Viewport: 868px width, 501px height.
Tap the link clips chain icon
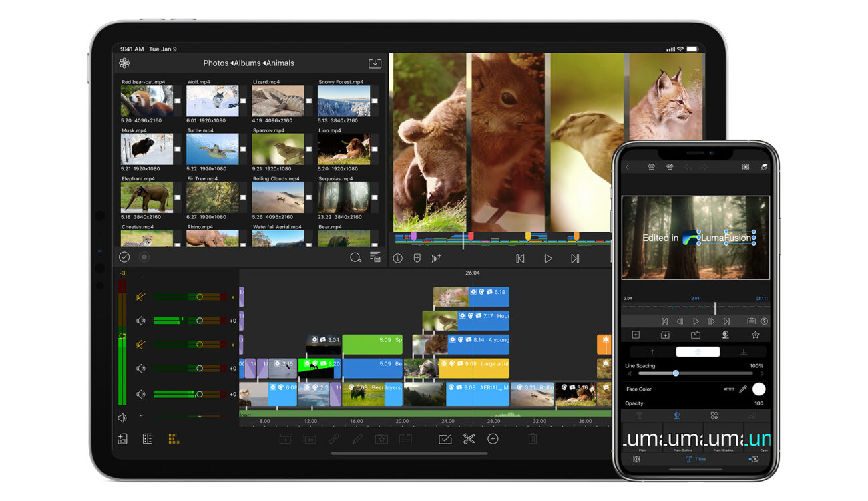333,439
